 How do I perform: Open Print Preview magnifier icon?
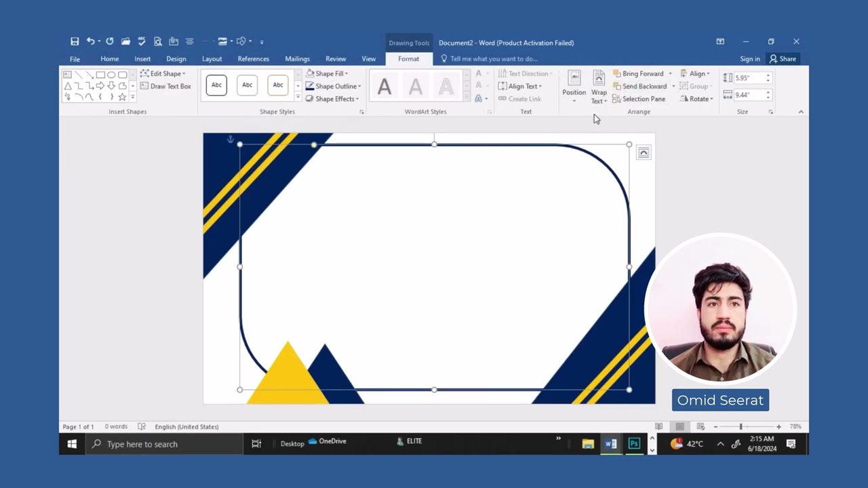pos(158,42)
